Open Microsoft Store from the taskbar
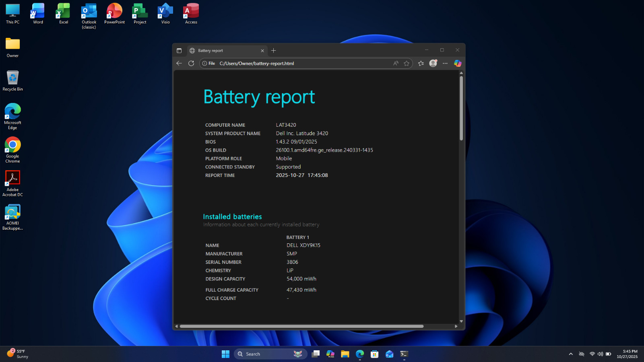This screenshot has height=362, width=644. coord(375,354)
